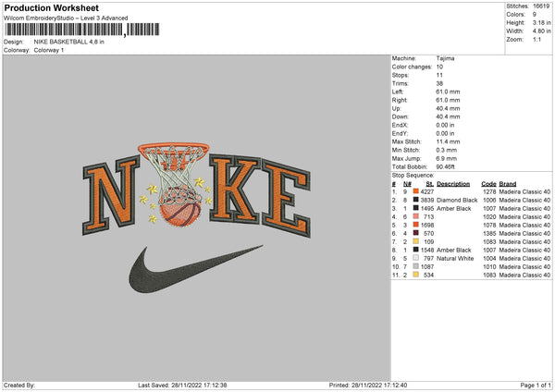Choose the red-orange swatch beside 1698

point(416,225)
